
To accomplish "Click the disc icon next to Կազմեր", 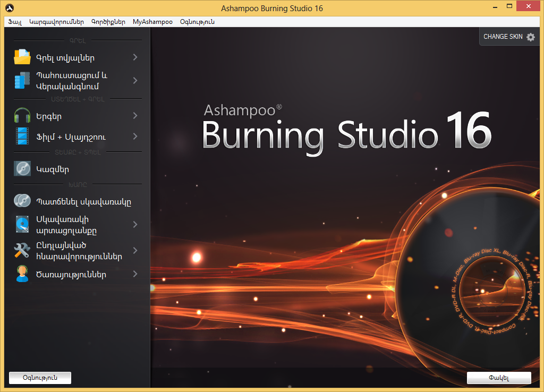I will [22, 168].
